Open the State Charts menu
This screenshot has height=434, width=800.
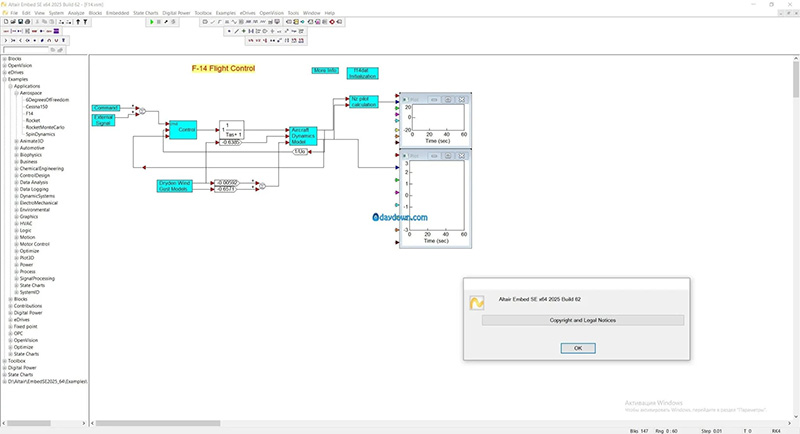[x=145, y=12]
